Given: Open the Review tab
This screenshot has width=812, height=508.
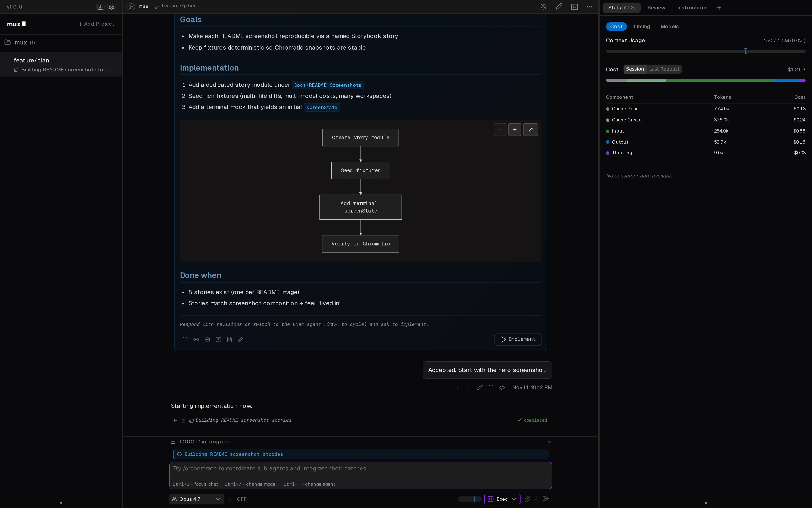Looking at the screenshot, I should (x=656, y=8).
